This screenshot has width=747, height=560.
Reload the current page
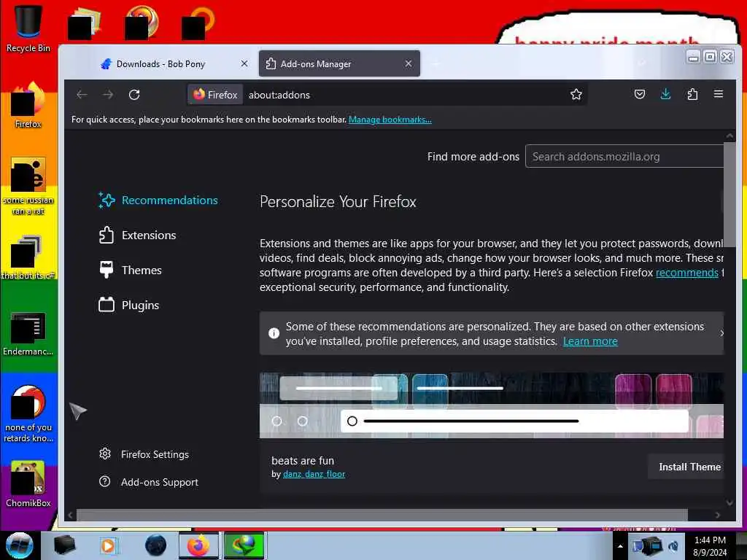[x=134, y=95]
